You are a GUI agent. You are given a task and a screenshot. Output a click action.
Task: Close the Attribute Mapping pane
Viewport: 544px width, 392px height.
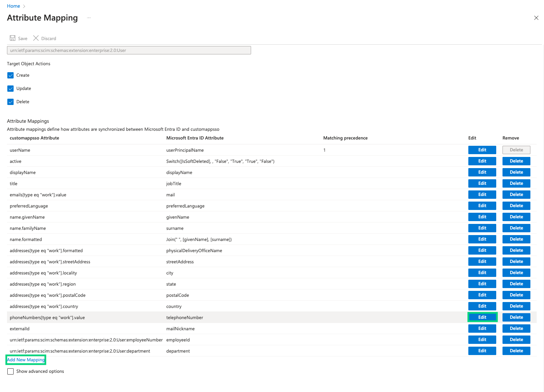[536, 18]
